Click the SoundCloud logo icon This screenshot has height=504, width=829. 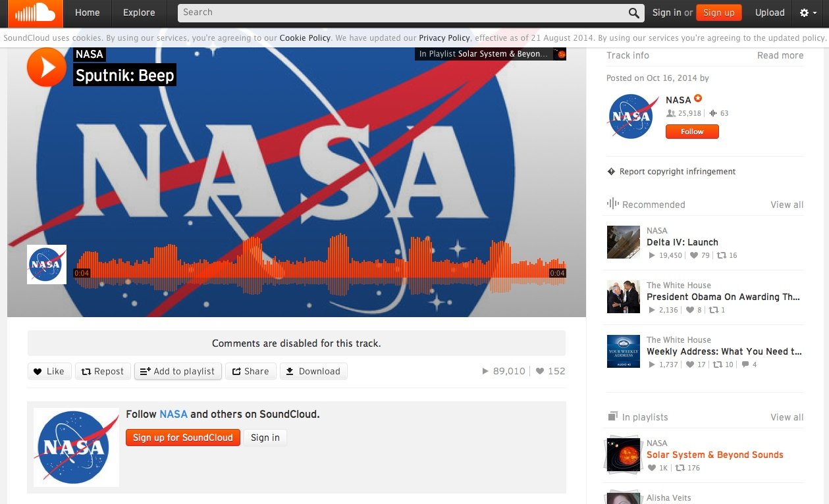(x=32, y=13)
